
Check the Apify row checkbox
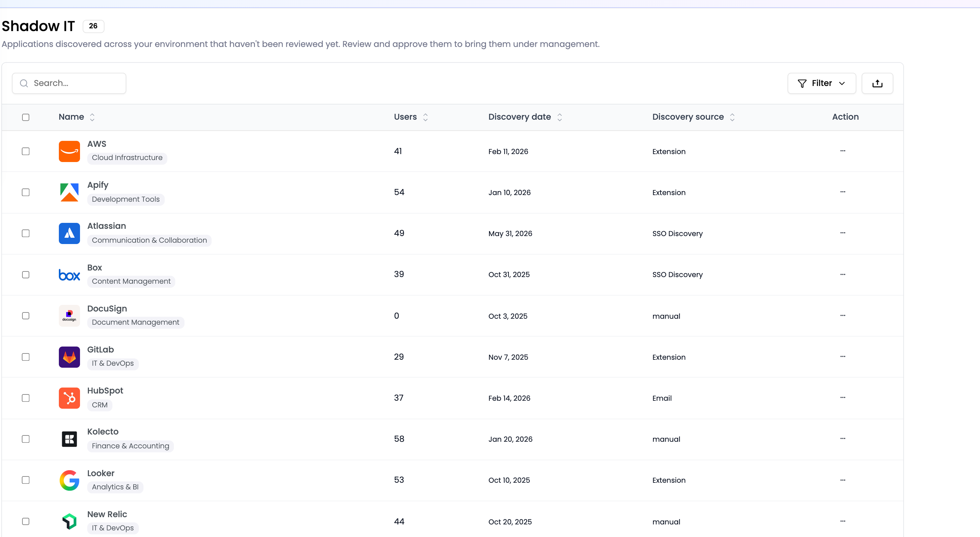pyautogui.click(x=25, y=192)
